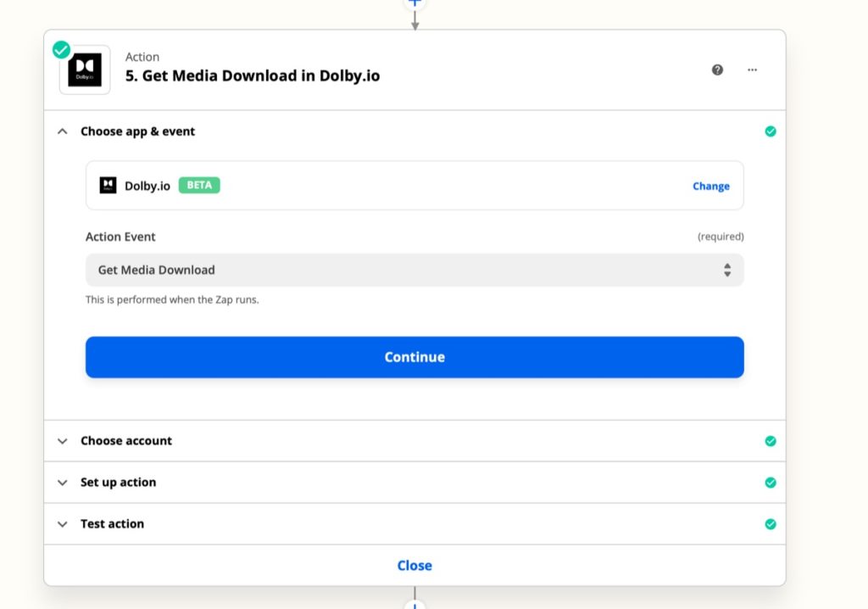868x609 pixels.
Task: Expand the Test action section
Action: click(63, 524)
